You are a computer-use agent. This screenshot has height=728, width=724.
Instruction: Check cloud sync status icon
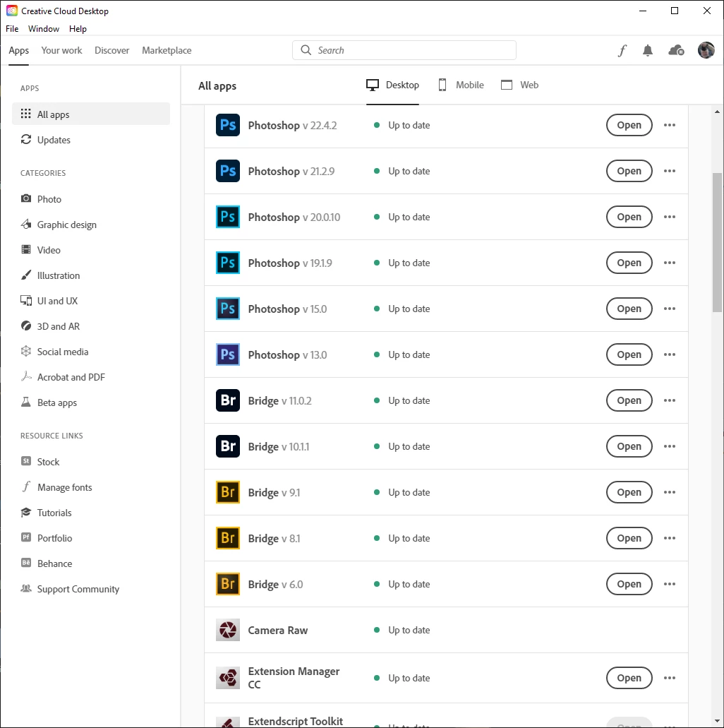(676, 50)
